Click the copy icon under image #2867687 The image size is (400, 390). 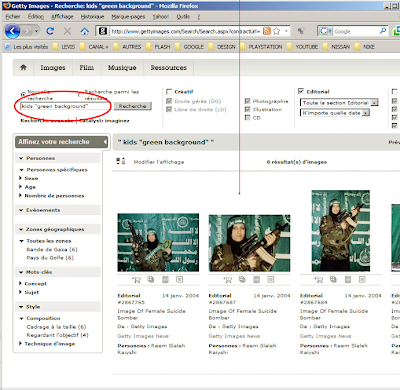click(x=242, y=279)
